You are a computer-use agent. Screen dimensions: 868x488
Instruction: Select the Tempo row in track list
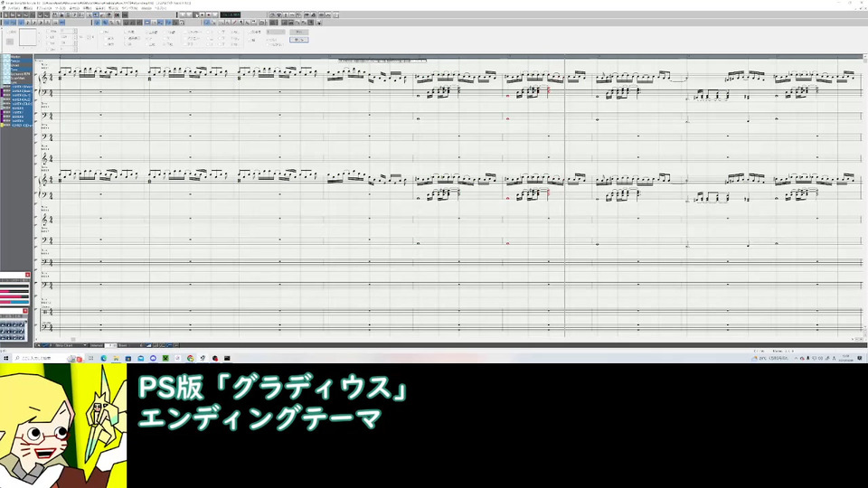tap(22, 61)
